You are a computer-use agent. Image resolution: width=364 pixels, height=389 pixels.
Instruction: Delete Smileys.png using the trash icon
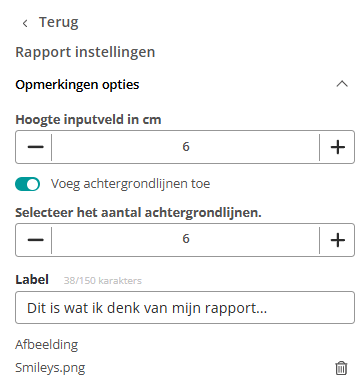(341, 368)
